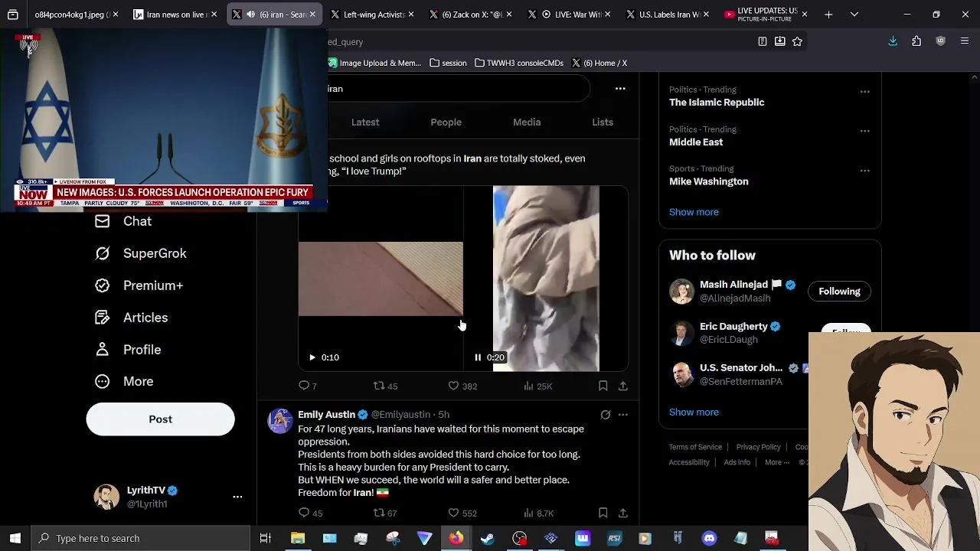
Task: Open the Premium+ sidebar item
Action: [x=139, y=285]
